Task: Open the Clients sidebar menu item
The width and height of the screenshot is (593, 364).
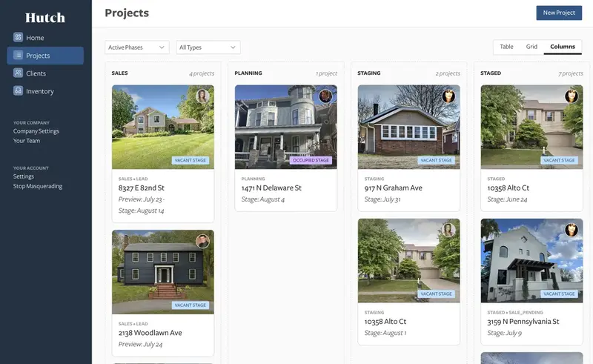Action: pos(45,73)
